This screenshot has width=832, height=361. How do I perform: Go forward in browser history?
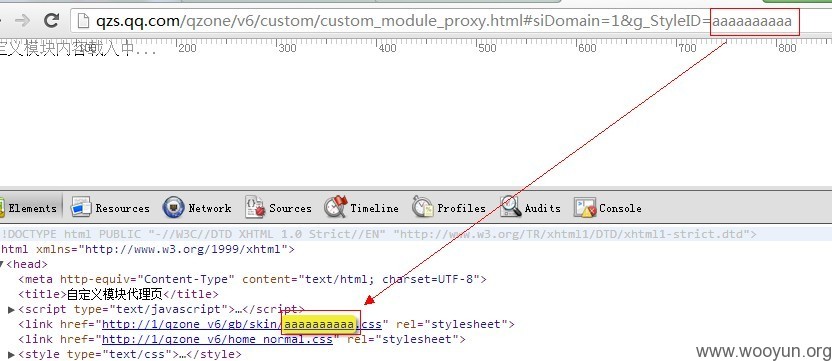point(22,21)
